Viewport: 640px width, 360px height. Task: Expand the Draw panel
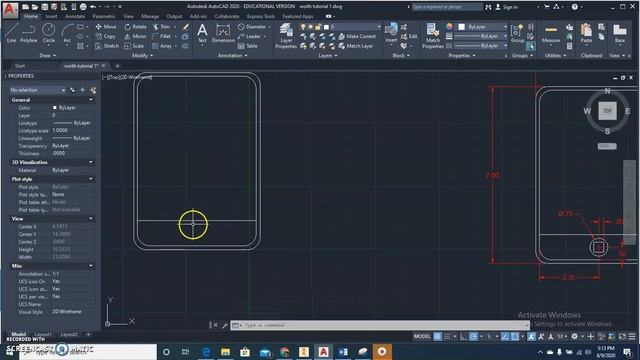click(x=47, y=56)
